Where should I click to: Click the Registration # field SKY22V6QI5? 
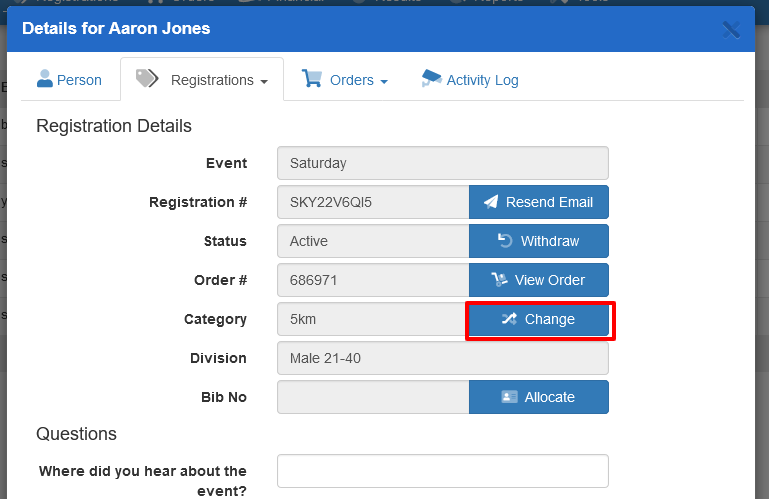click(x=372, y=202)
